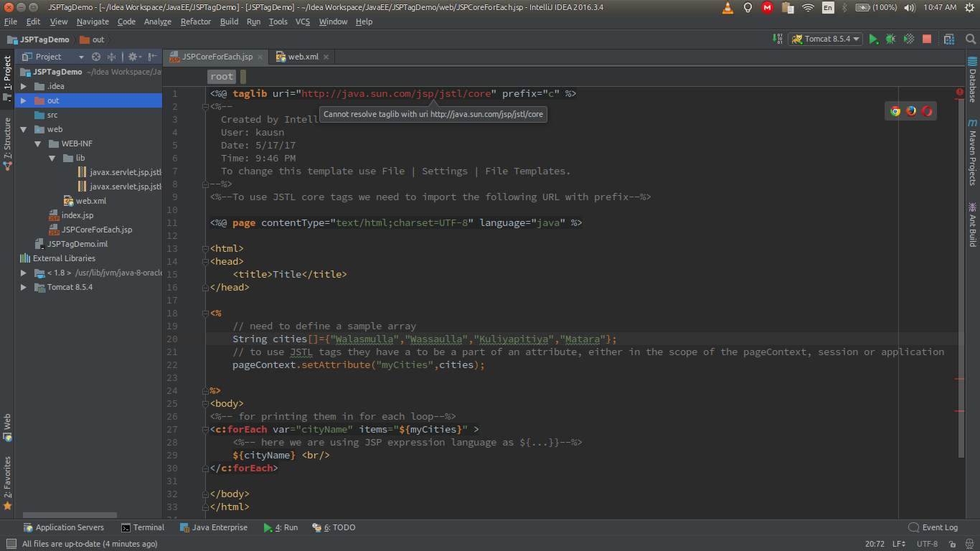Open the Terminal tool window
980x551 pixels.
(x=143, y=527)
